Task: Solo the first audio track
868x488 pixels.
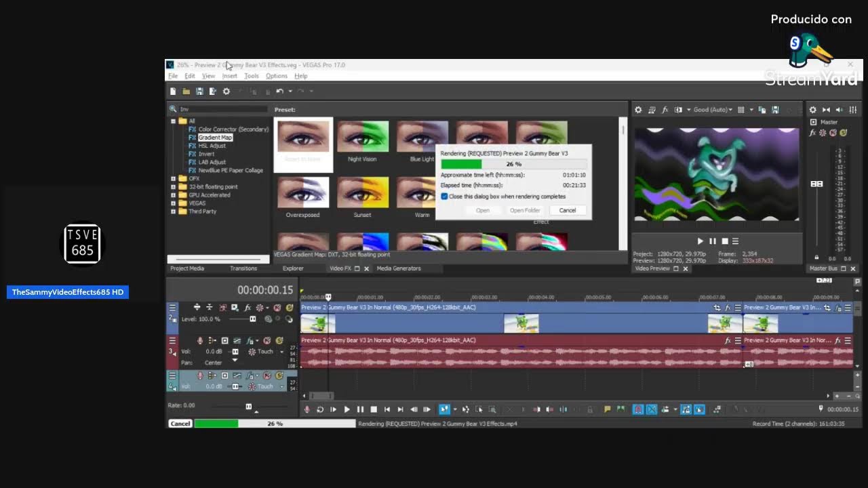Action: [x=279, y=340]
